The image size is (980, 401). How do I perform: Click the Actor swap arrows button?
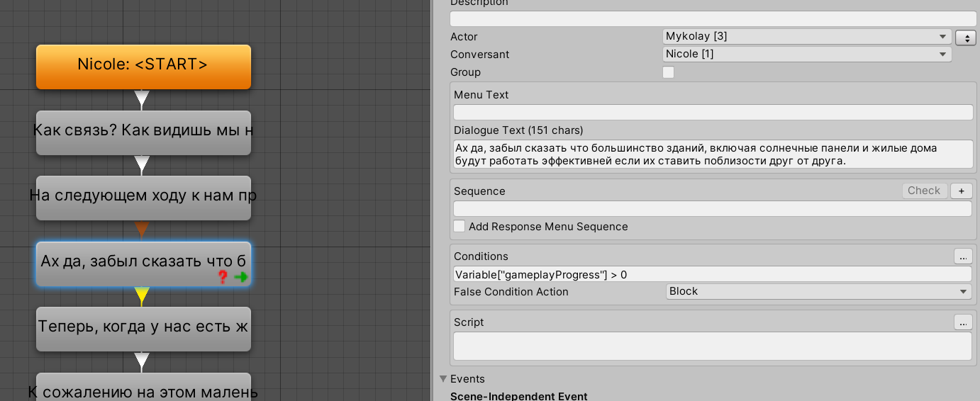coord(966,37)
